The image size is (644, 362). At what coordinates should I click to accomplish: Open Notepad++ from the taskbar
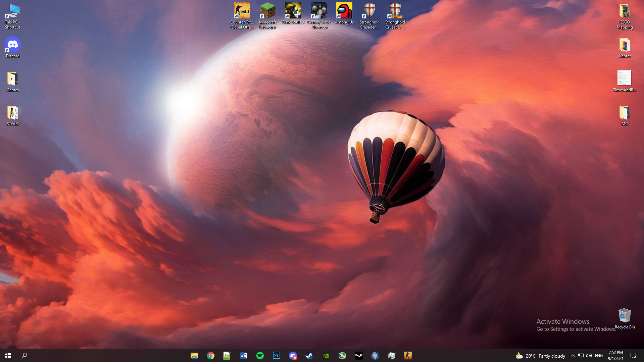[227, 355]
